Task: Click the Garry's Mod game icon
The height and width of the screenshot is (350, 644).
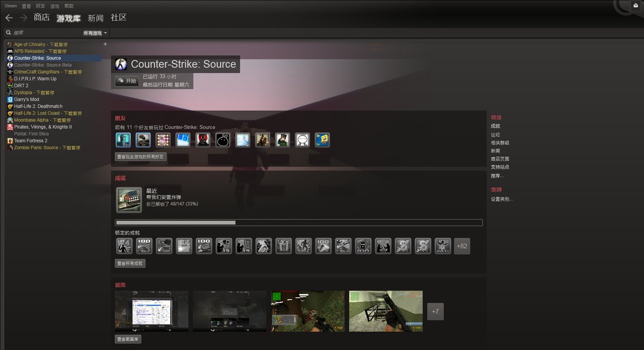Action: (10, 100)
